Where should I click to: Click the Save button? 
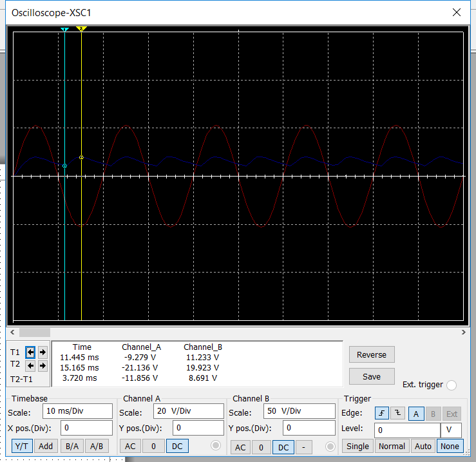click(372, 376)
